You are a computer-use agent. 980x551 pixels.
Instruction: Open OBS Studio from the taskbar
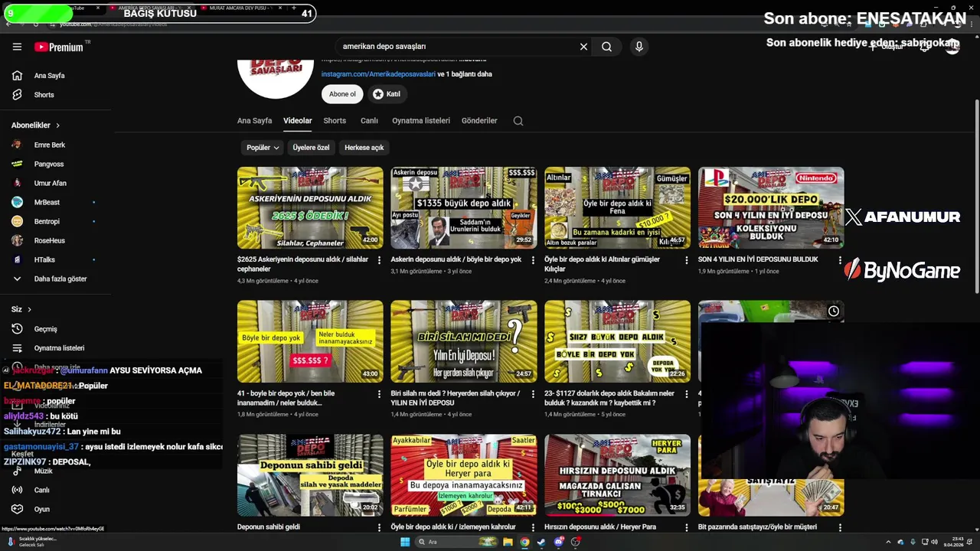click(x=576, y=542)
